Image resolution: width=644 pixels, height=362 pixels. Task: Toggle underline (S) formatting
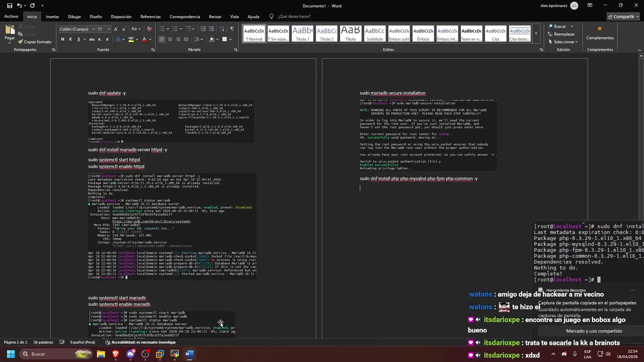coord(78,39)
